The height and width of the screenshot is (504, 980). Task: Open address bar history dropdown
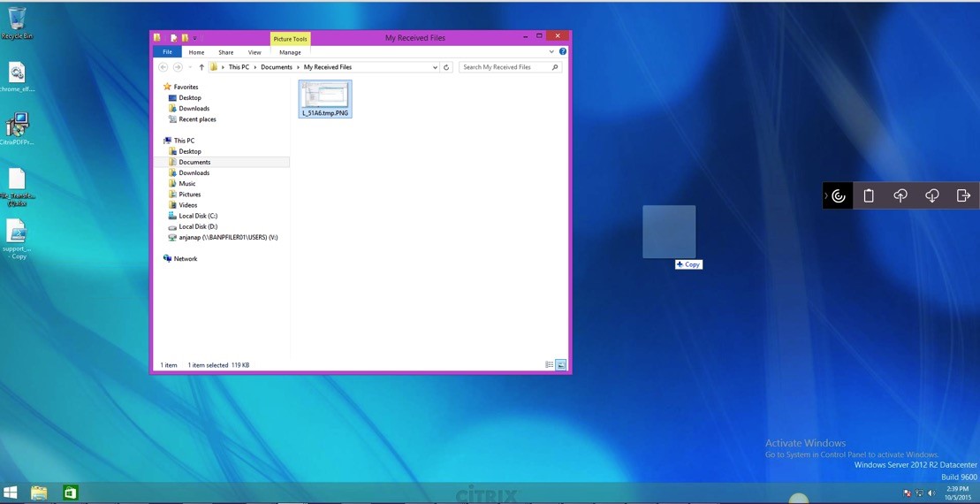[435, 67]
